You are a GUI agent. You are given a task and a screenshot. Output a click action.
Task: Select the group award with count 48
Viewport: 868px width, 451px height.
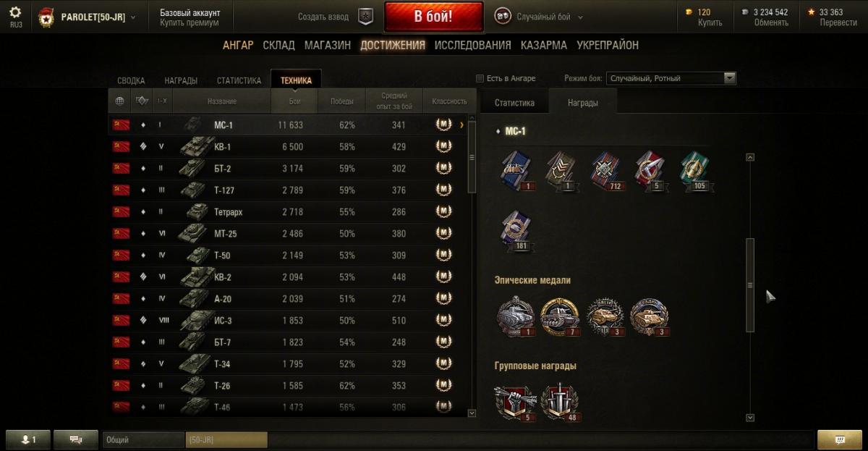pyautogui.click(x=562, y=402)
